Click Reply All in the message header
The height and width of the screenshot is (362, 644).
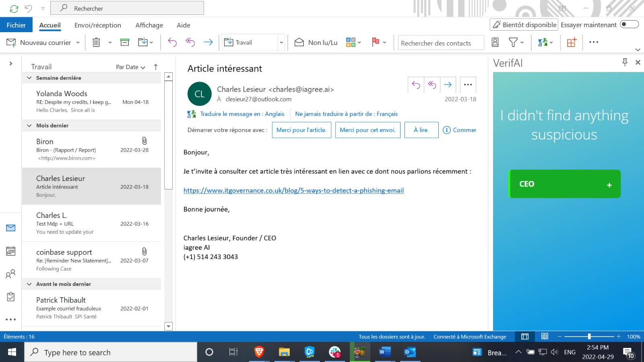(432, 85)
